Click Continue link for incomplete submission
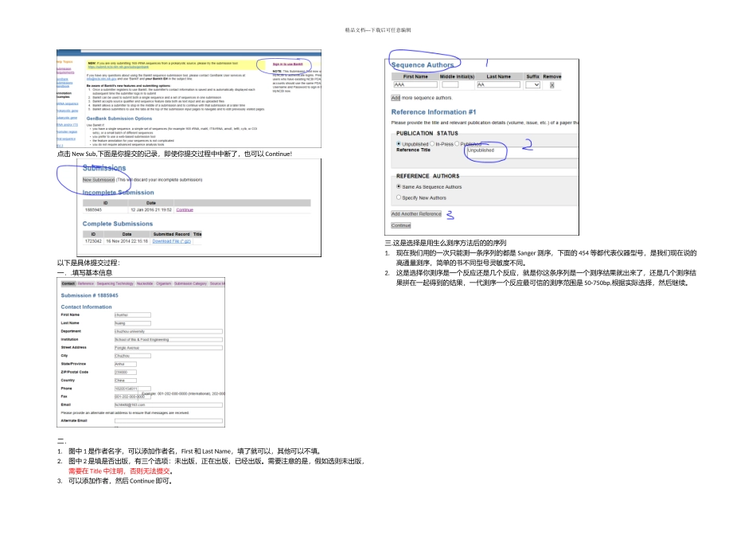The height and width of the screenshot is (535, 756). click(x=185, y=209)
